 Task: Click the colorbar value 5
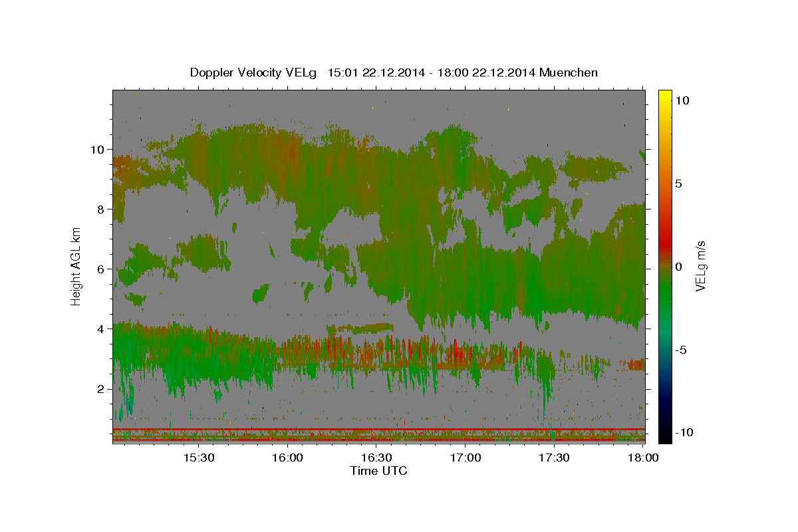click(679, 184)
